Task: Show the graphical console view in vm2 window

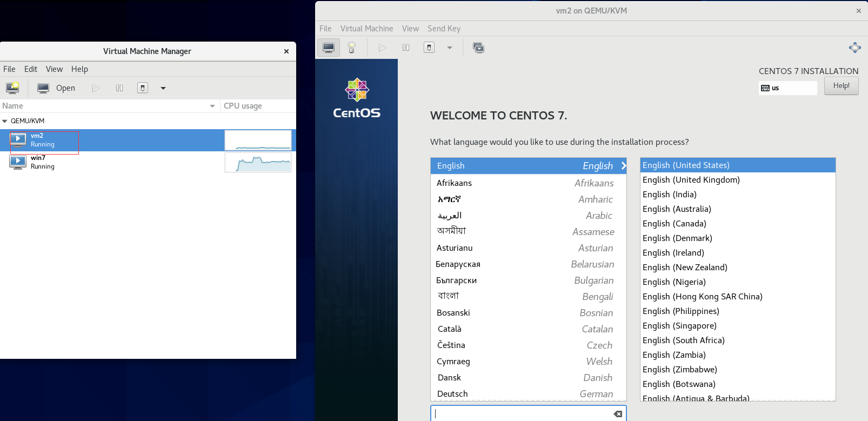Action: coord(329,48)
